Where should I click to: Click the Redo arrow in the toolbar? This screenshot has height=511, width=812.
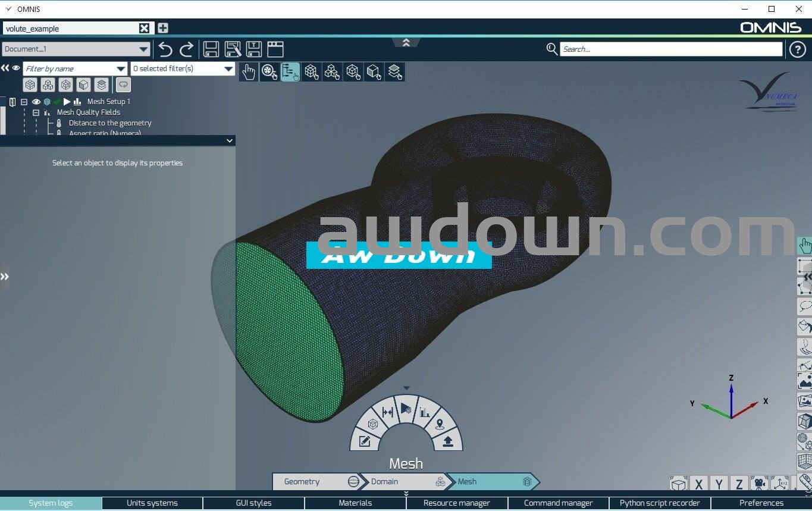(x=187, y=49)
